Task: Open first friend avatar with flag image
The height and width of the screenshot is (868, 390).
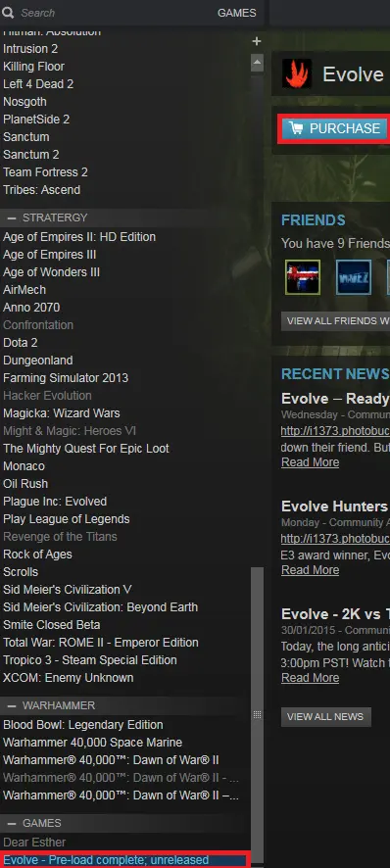Action: point(303,277)
